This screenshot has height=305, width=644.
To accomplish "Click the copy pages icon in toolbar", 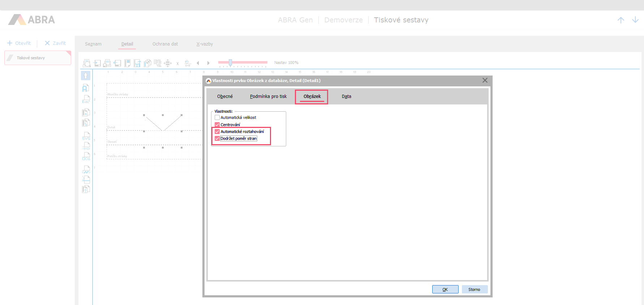I will [147, 63].
